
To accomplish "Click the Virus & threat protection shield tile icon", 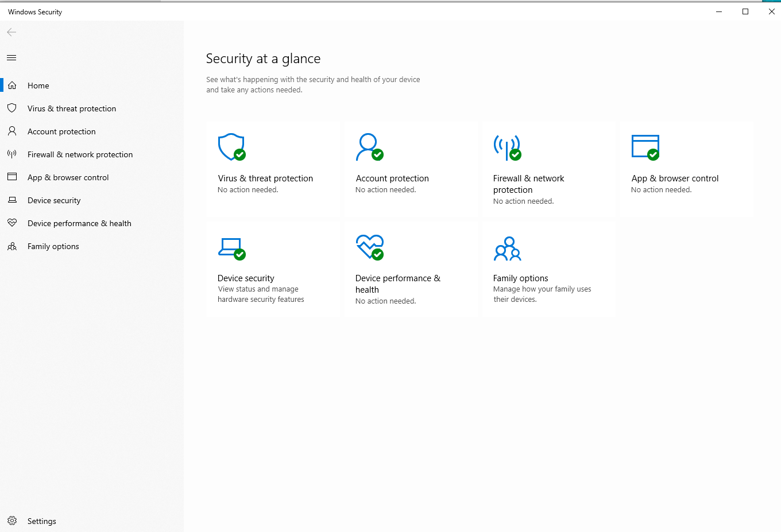I will click(231, 147).
